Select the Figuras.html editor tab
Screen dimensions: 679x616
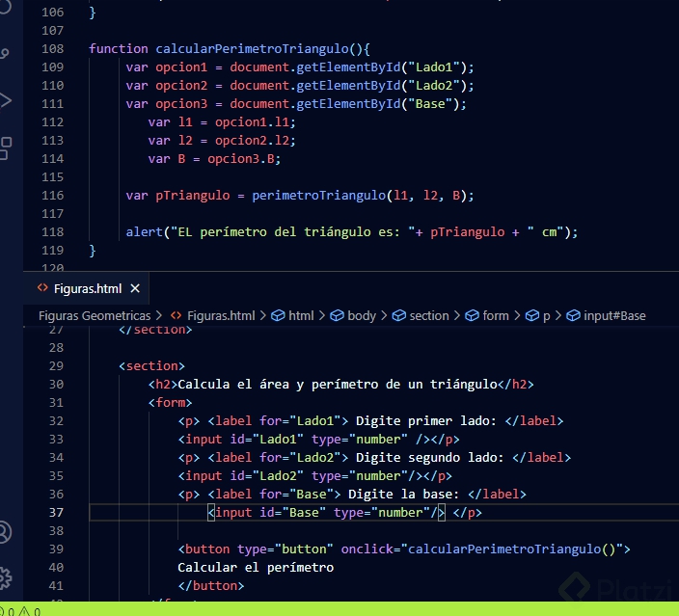click(x=87, y=288)
